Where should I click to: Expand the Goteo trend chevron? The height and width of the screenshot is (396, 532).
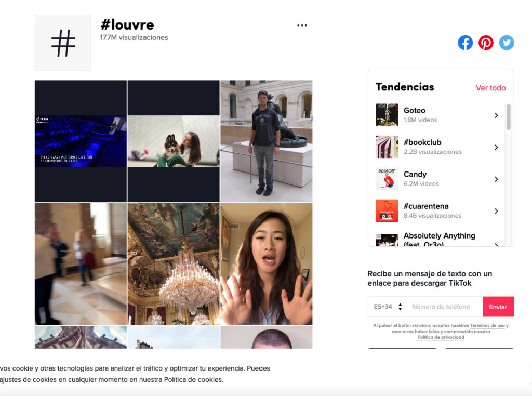[x=496, y=115]
